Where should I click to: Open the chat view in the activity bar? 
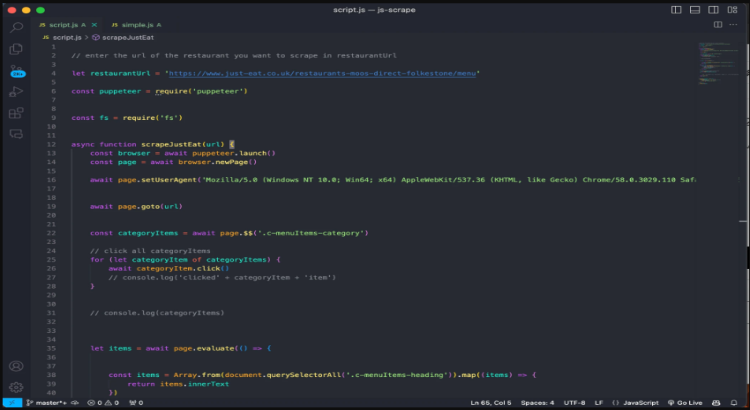[16, 134]
